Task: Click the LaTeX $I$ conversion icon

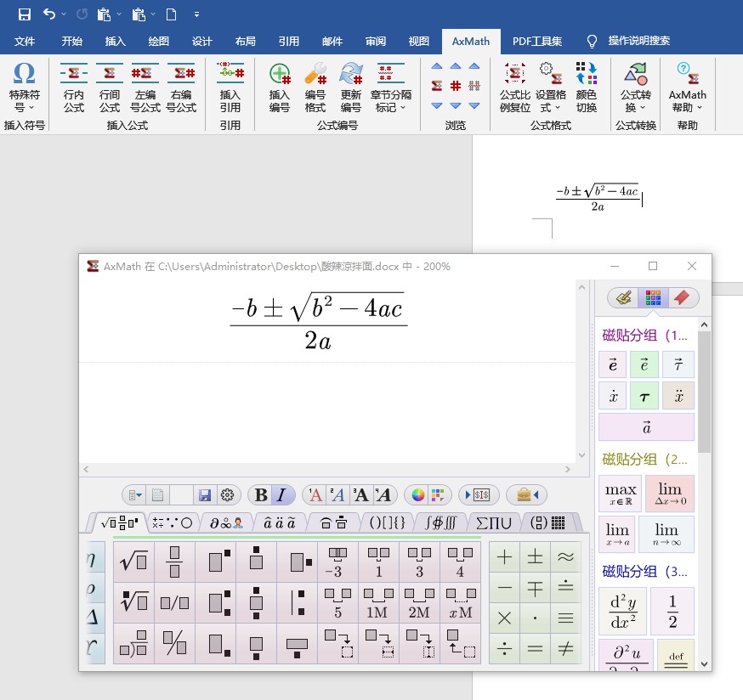Action: [x=478, y=495]
